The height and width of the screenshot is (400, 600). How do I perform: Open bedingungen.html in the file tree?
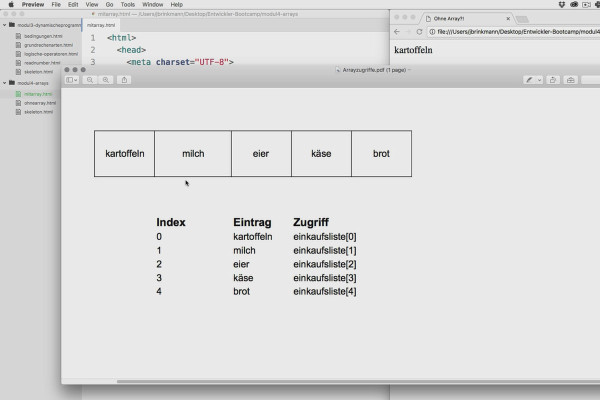click(43, 36)
